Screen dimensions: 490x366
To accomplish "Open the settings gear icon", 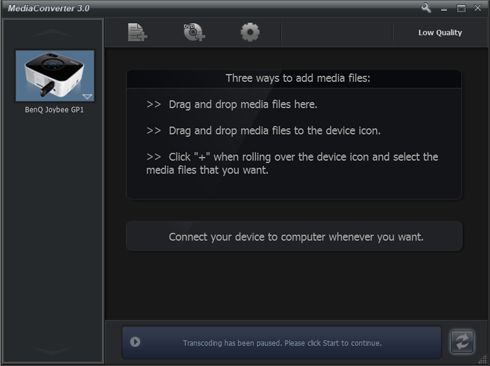I will pyautogui.click(x=250, y=32).
